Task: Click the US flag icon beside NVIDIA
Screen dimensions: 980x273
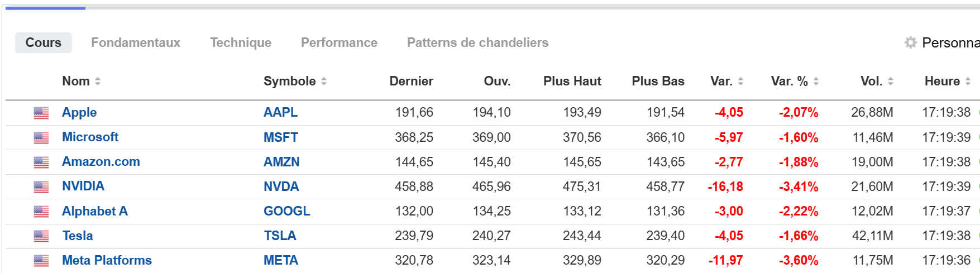Action: [41, 186]
